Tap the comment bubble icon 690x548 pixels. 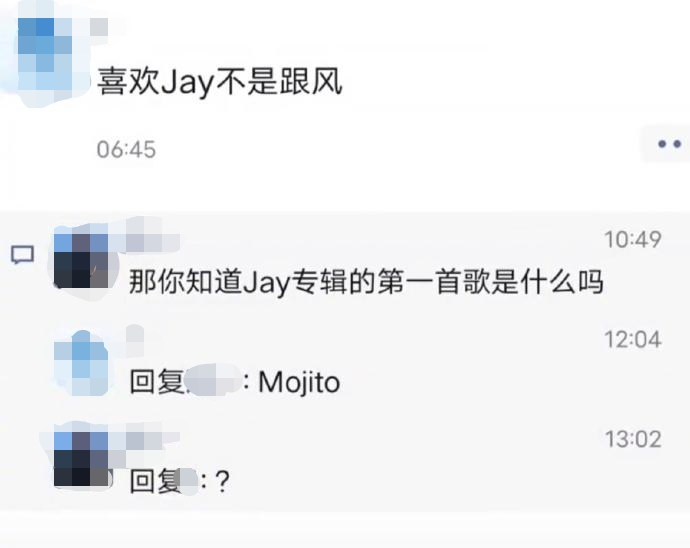pos(22,254)
